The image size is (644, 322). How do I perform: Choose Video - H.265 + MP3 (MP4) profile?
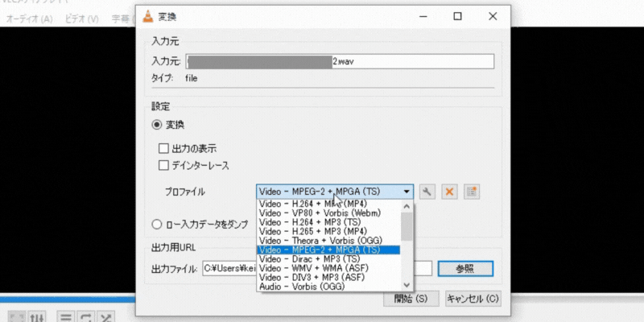point(328,231)
